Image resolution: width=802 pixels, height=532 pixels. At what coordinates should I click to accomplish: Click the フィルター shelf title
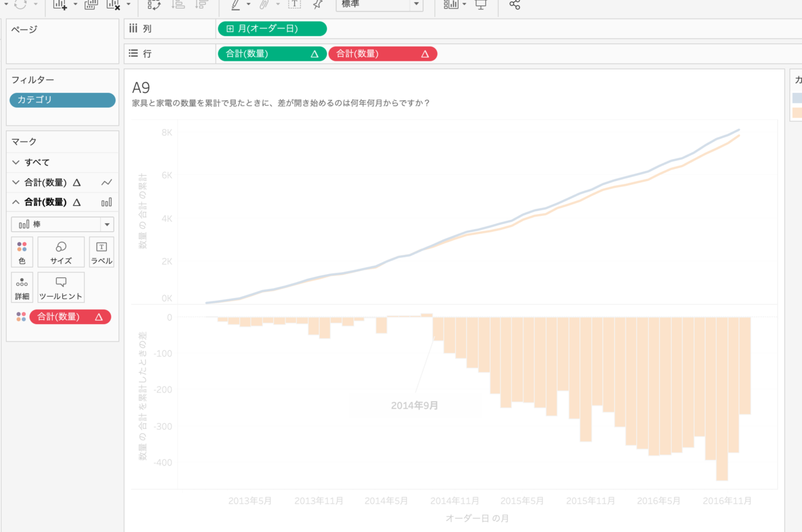point(33,80)
